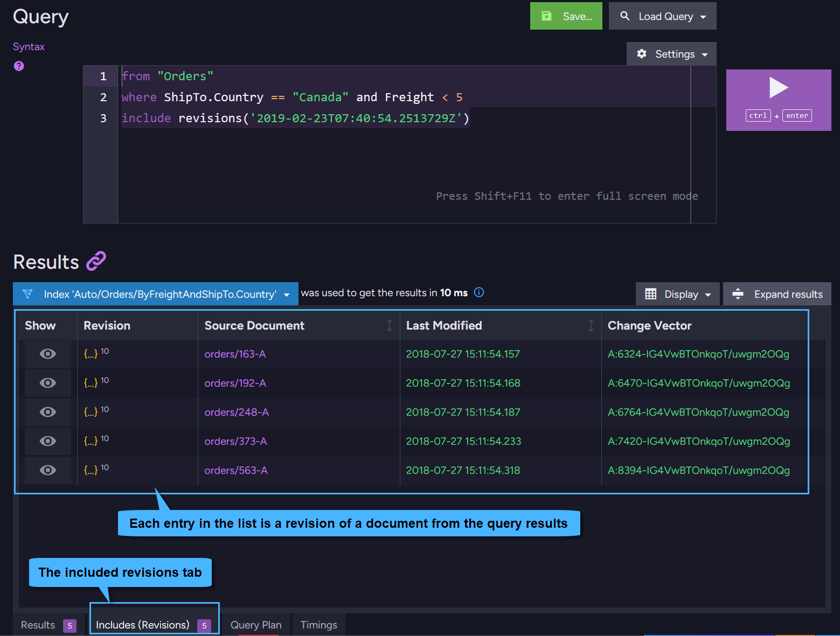
Task: Click the Expand results button
Action: click(x=777, y=294)
